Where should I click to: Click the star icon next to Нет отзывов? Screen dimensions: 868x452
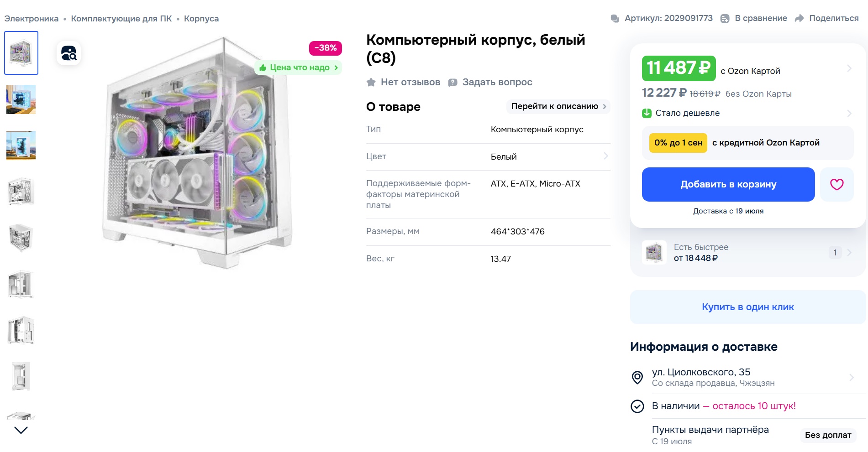coord(371,83)
